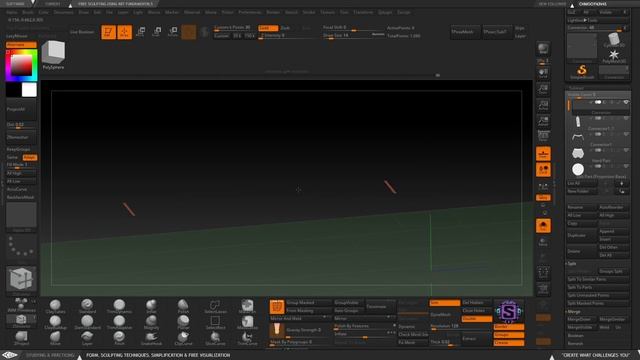The height and width of the screenshot is (360, 640).
Task: Select the ClayBuildup brush
Action: click(x=55, y=322)
